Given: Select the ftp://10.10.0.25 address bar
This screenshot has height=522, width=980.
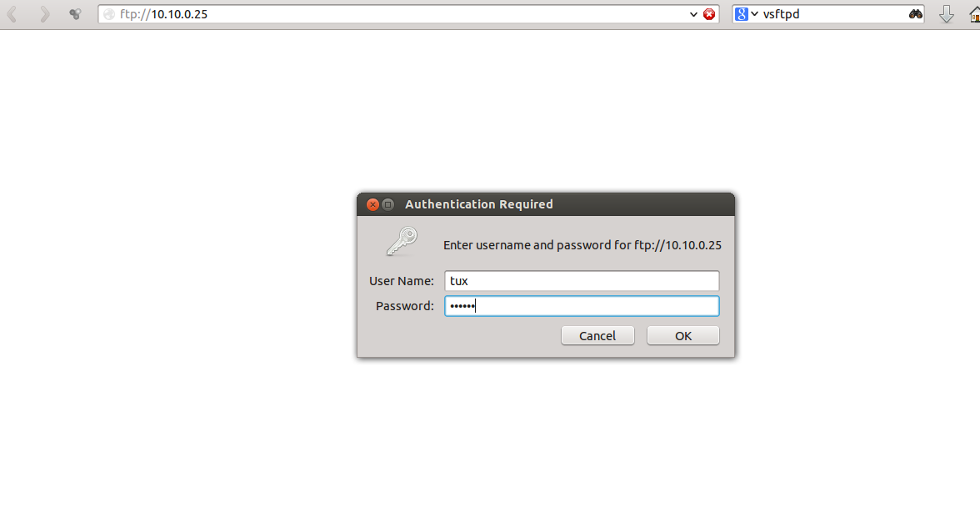Looking at the screenshot, I should [400, 13].
